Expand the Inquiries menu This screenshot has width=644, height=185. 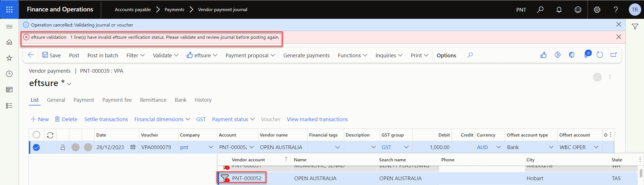click(389, 55)
